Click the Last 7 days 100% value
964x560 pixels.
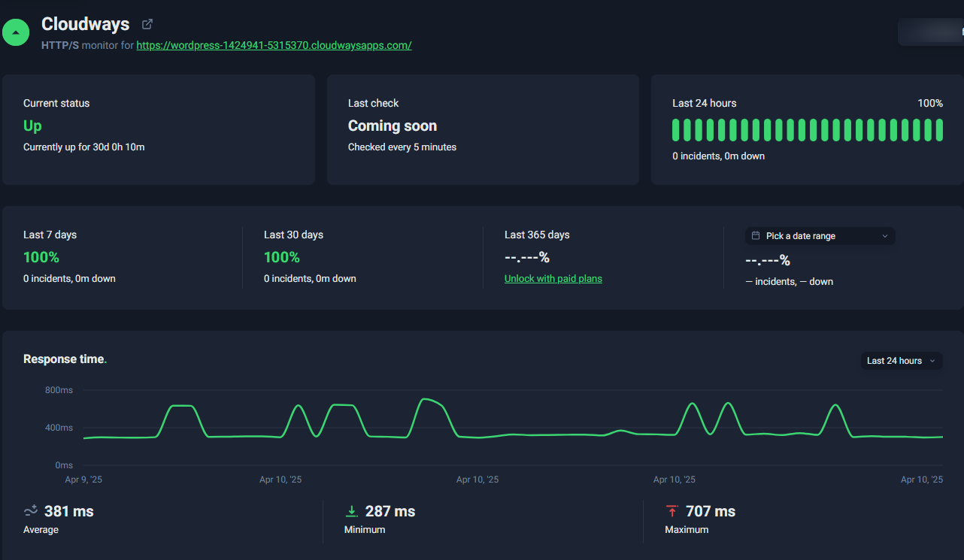pos(41,257)
